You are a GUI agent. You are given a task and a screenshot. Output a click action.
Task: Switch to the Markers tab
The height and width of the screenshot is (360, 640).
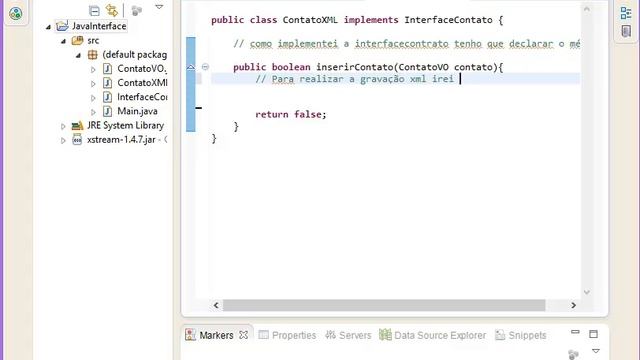click(216, 335)
